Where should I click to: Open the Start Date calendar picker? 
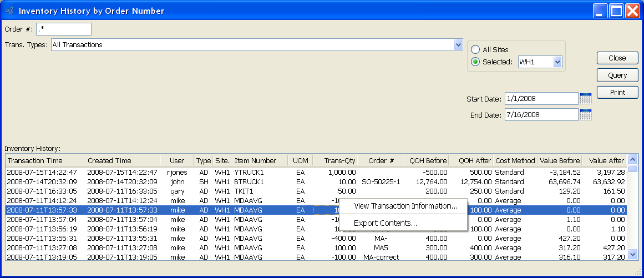click(586, 99)
